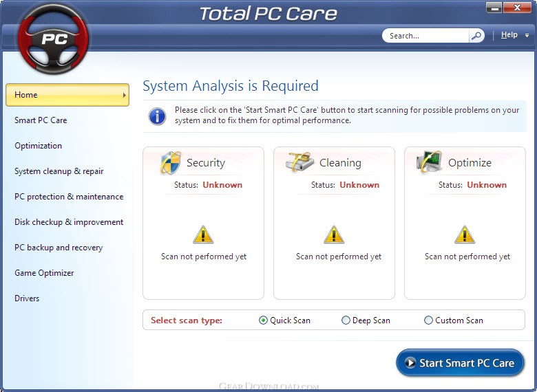This screenshot has width=537, height=392.
Task: Click the Cleaning card warning triangle
Action: (334, 235)
